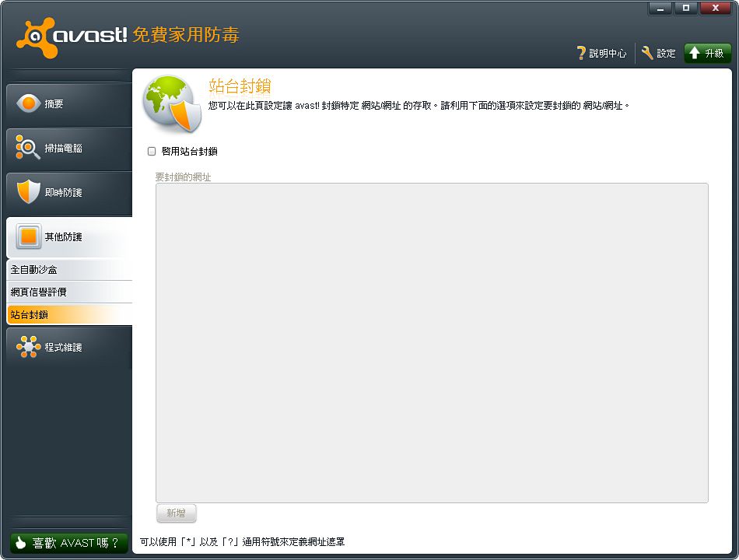Viewport: 739px width, 560px height.
Task: Open the 摘要 section
Action: [69, 104]
